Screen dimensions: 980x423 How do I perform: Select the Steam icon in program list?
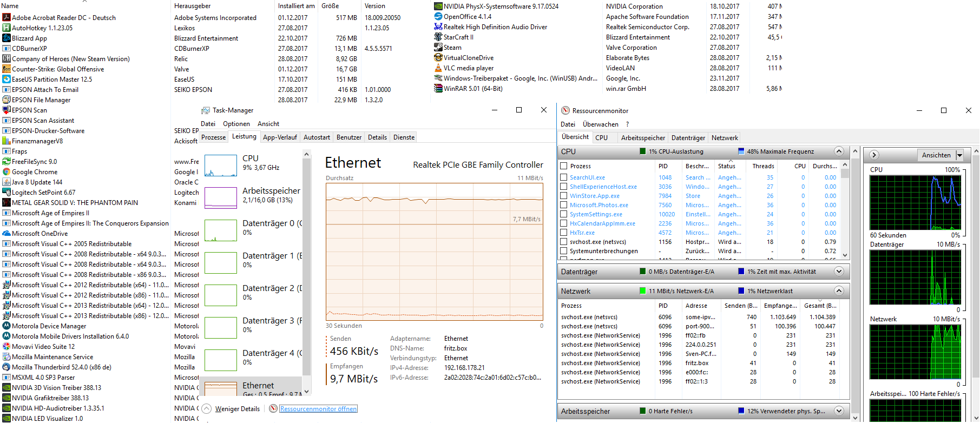point(438,48)
